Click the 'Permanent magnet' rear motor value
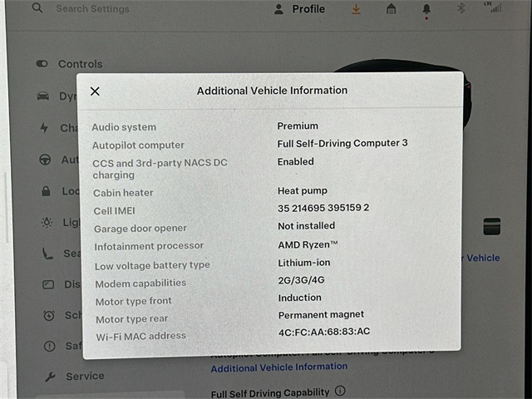 click(x=321, y=315)
